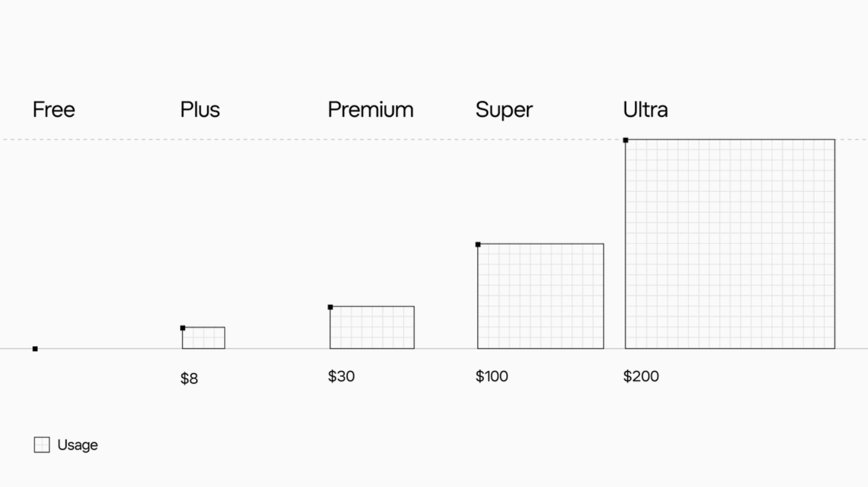
Task: Select the Plus plan label
Action: [x=200, y=110]
